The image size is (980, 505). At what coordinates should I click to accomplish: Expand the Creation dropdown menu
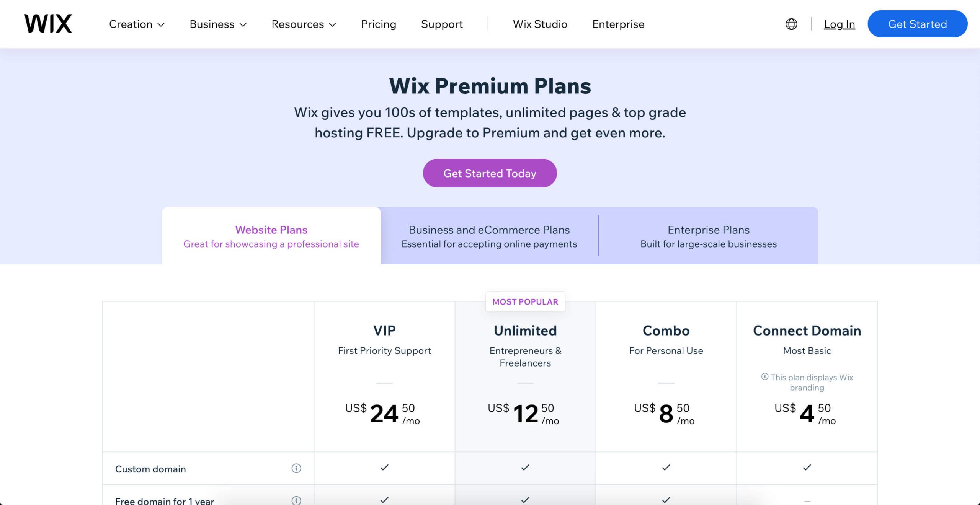click(137, 24)
